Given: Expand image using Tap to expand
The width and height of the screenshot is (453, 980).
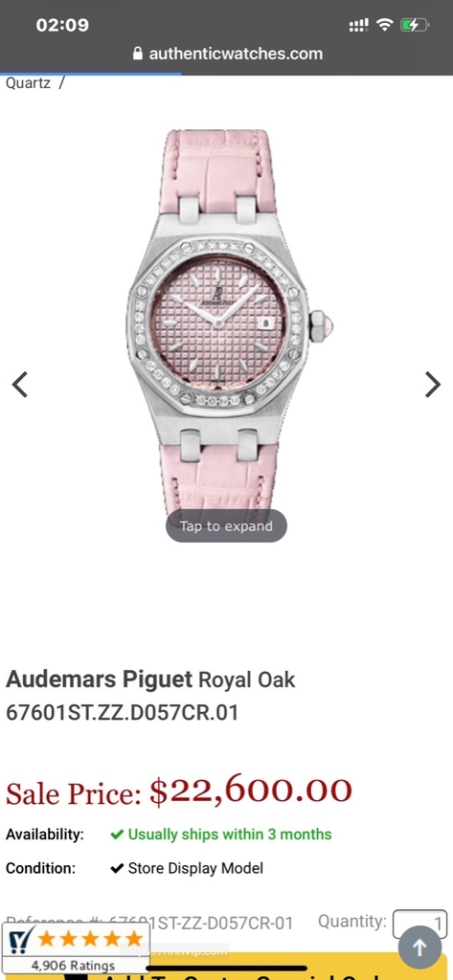Looking at the screenshot, I should tap(226, 525).
